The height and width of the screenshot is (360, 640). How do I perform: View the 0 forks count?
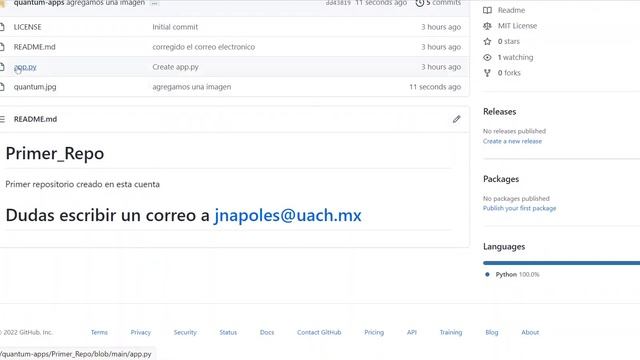pos(509,73)
